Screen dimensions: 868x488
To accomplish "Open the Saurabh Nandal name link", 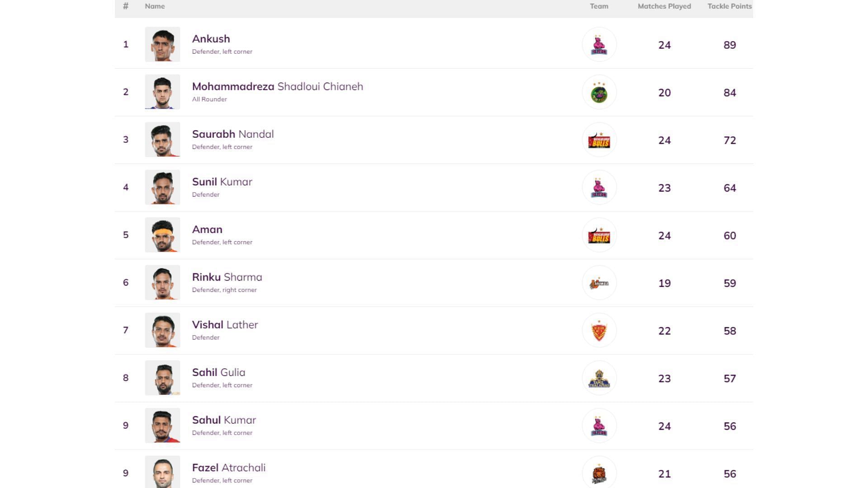I will click(x=233, y=134).
